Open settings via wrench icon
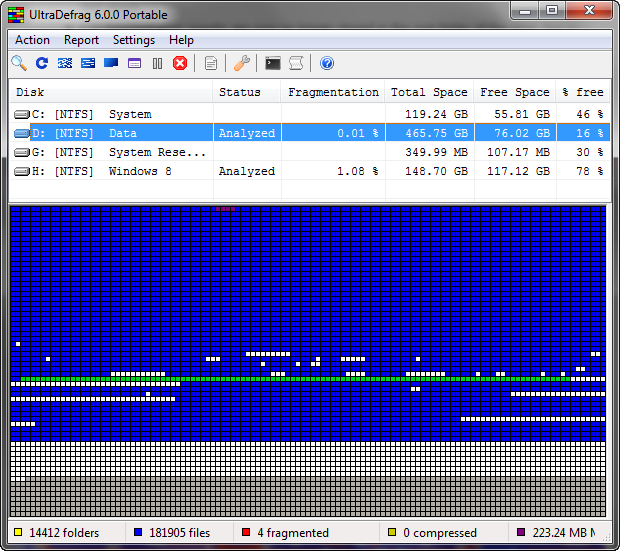The image size is (620, 551). (242, 63)
